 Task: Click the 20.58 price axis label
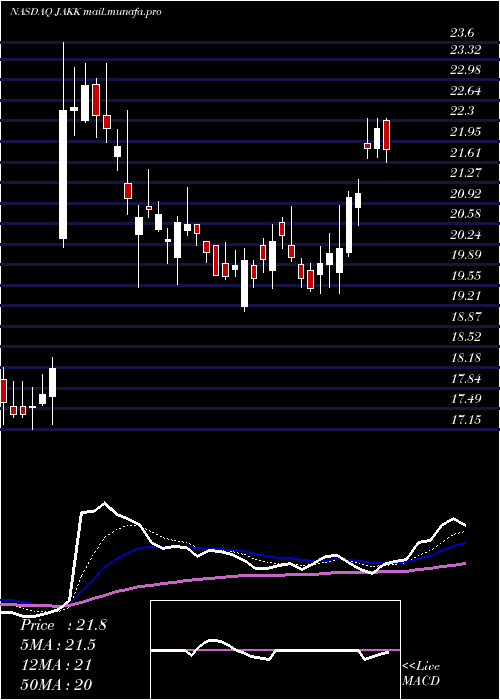click(x=465, y=214)
